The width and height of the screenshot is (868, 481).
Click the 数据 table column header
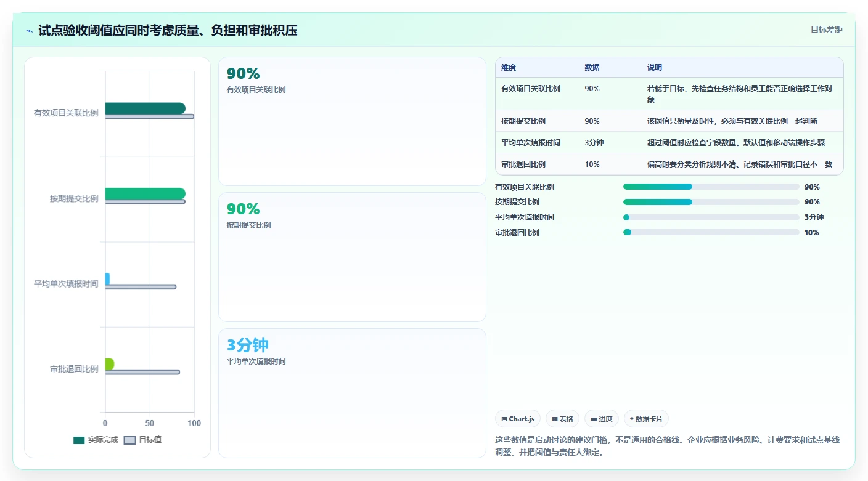(592, 67)
